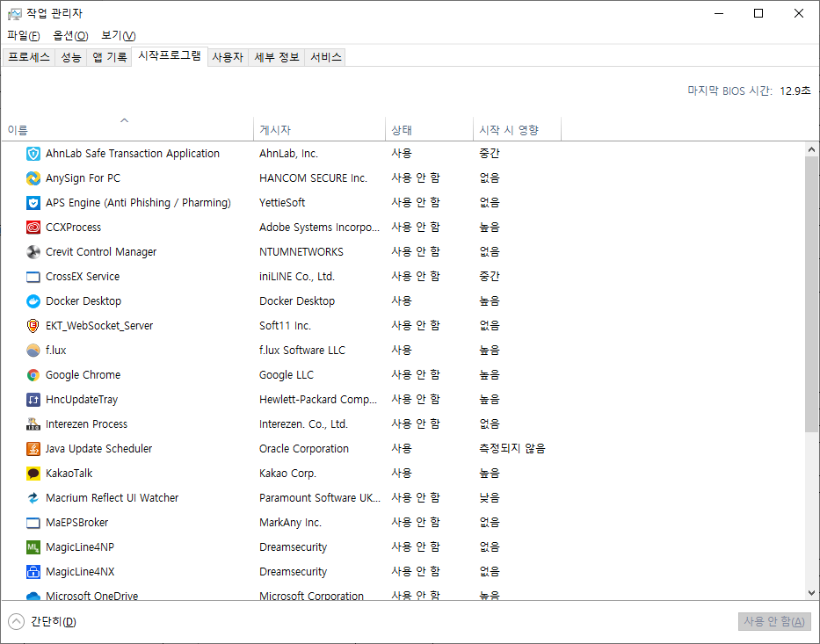The image size is (820, 644).
Task: Click the vertical scrollbar thumb
Action: click(x=811, y=293)
